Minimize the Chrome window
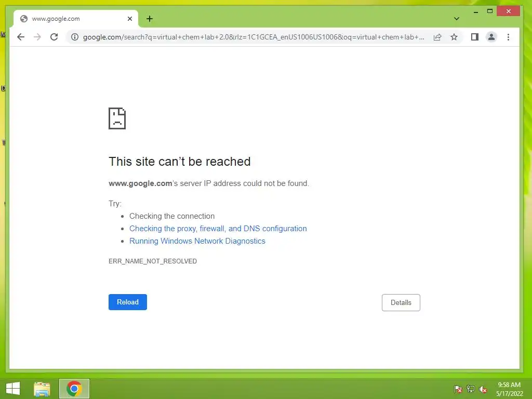The image size is (532, 399). coord(476,11)
